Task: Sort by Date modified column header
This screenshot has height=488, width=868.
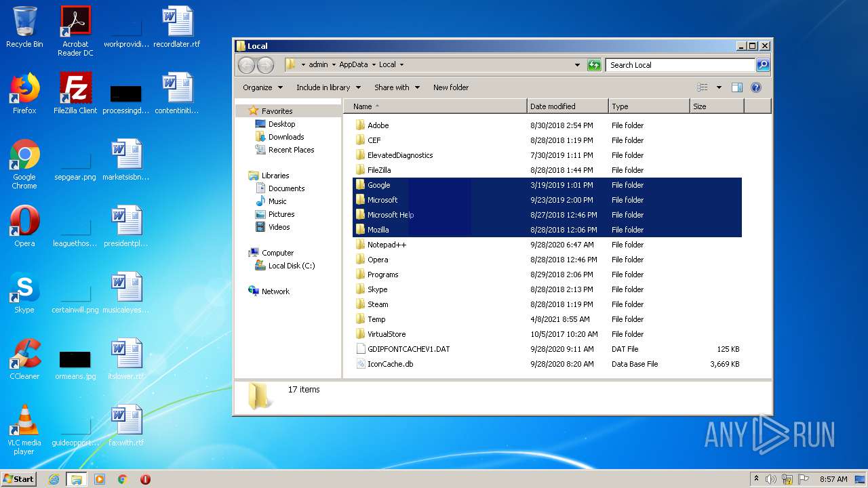Action: 568,106
